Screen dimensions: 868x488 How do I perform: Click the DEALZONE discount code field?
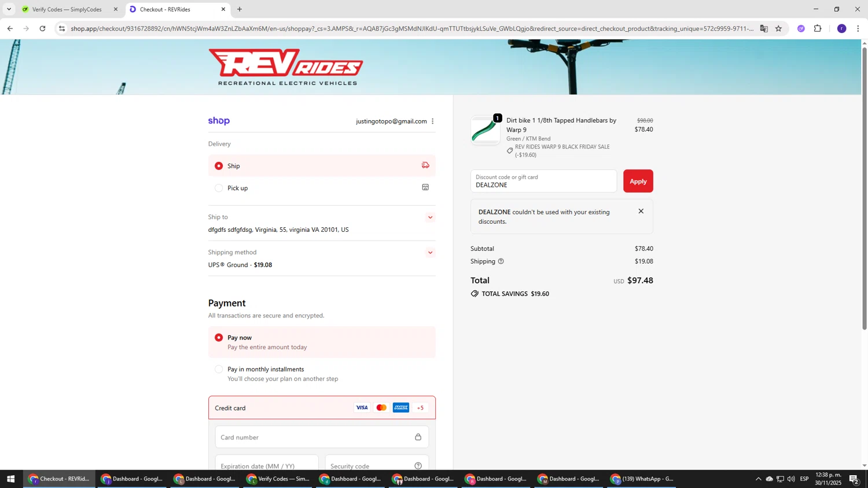(x=543, y=181)
